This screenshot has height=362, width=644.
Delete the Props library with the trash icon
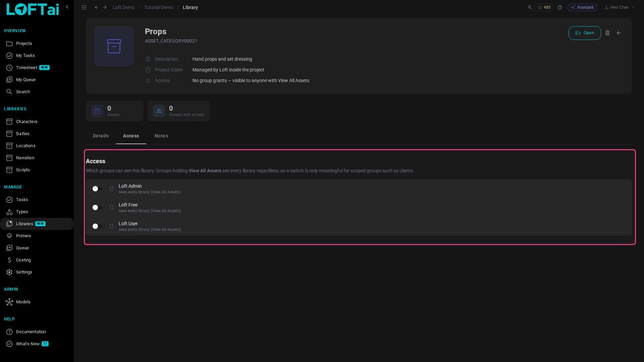(607, 33)
